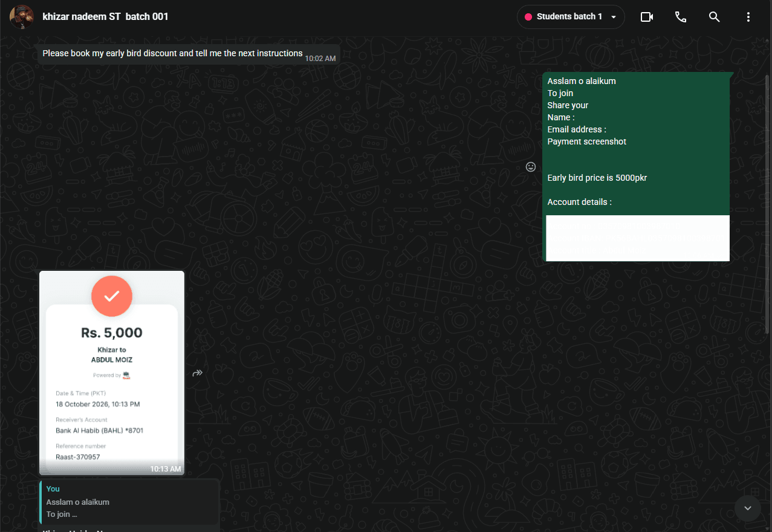772x532 pixels.
Task: Start a video call with khizar nadeem
Action: point(647,17)
